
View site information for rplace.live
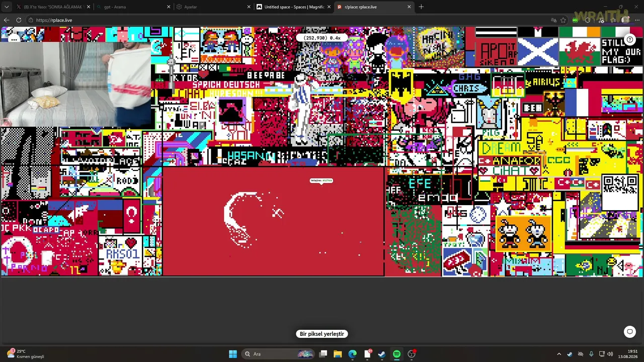click(x=31, y=20)
